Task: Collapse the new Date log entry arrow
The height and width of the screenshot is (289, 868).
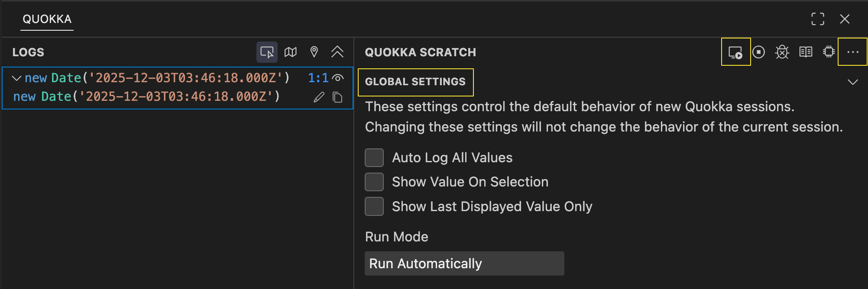Action: click(x=16, y=78)
